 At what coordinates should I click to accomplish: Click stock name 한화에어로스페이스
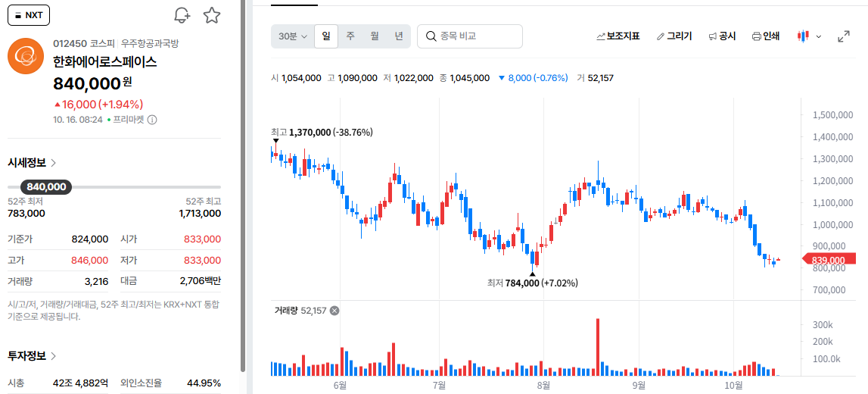click(x=105, y=62)
